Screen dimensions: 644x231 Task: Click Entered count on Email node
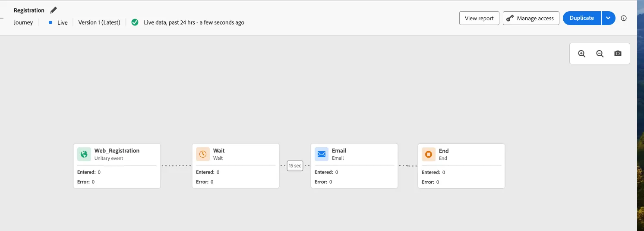click(326, 172)
